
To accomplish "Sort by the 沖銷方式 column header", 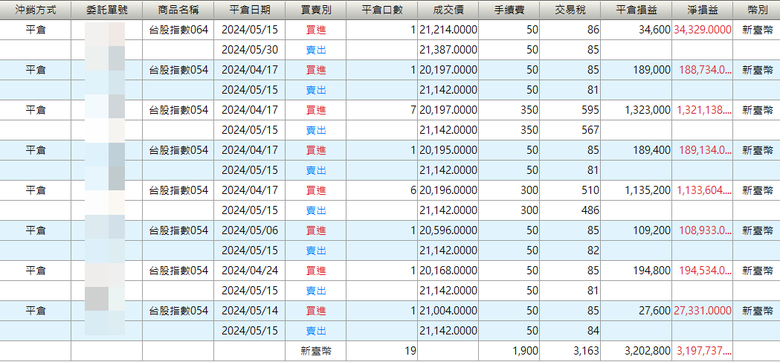I will tap(35, 9).
